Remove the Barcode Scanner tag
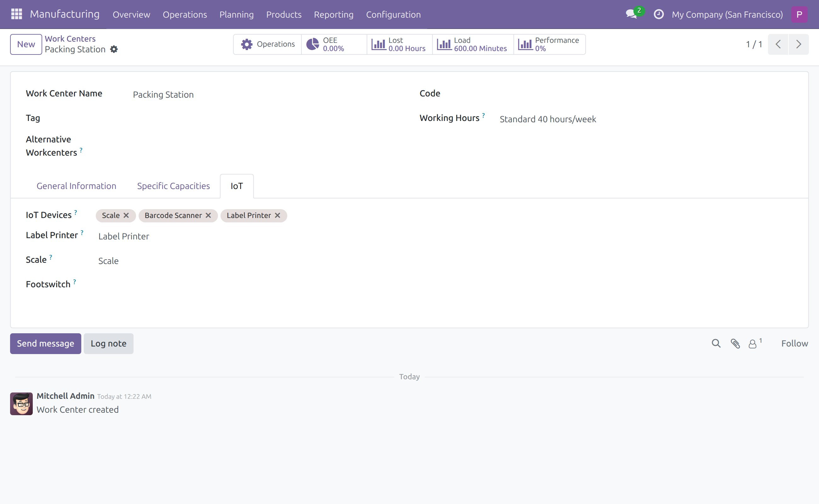Image resolution: width=819 pixels, height=504 pixels. coord(208,215)
